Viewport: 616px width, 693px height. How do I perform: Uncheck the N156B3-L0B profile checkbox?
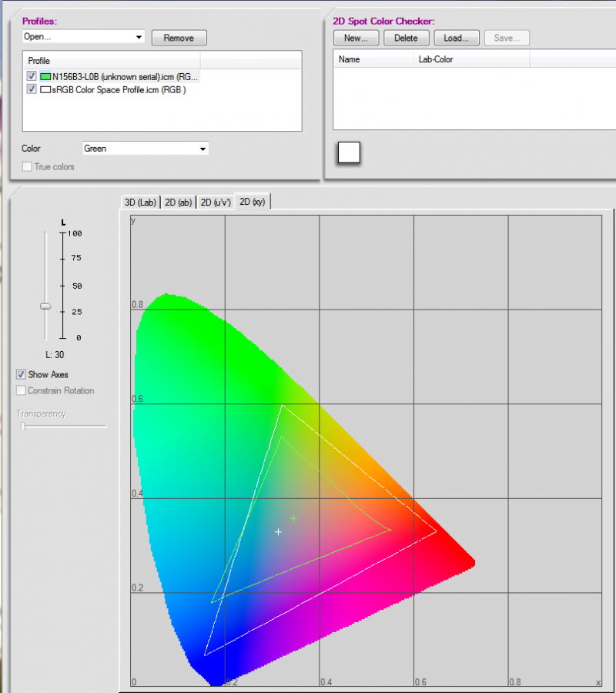[x=32, y=76]
